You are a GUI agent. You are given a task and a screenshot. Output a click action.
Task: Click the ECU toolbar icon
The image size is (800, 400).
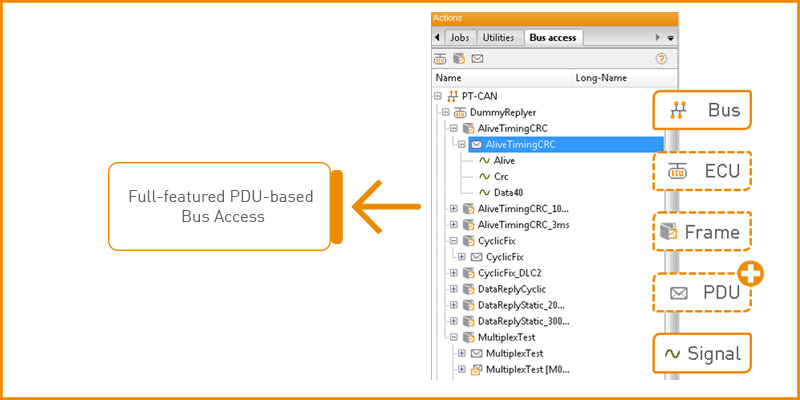point(440,59)
